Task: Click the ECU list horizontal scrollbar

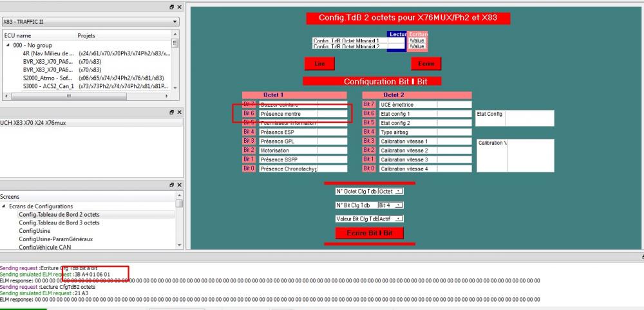Action: (86, 96)
